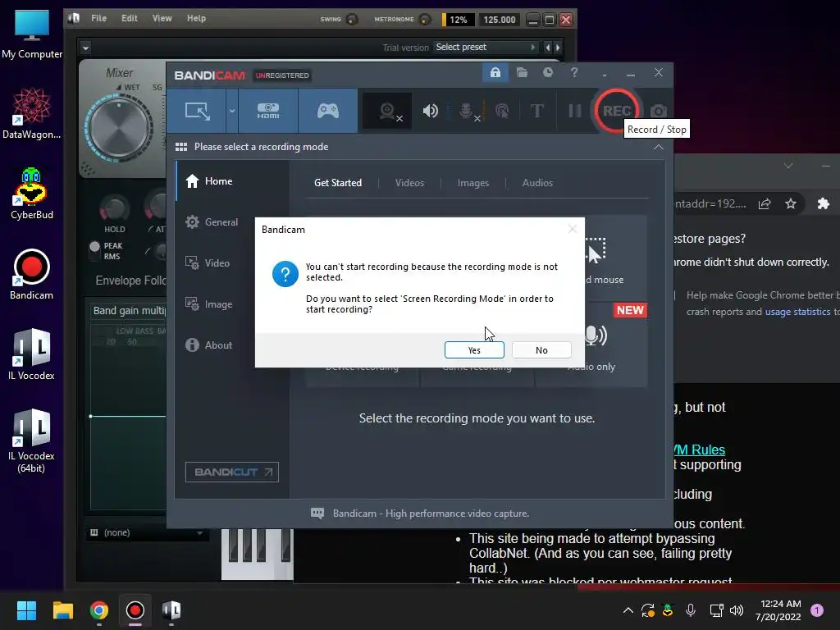
Task: Open IL Vocodex (64bit) desktop shortcut
Action: [x=32, y=441]
